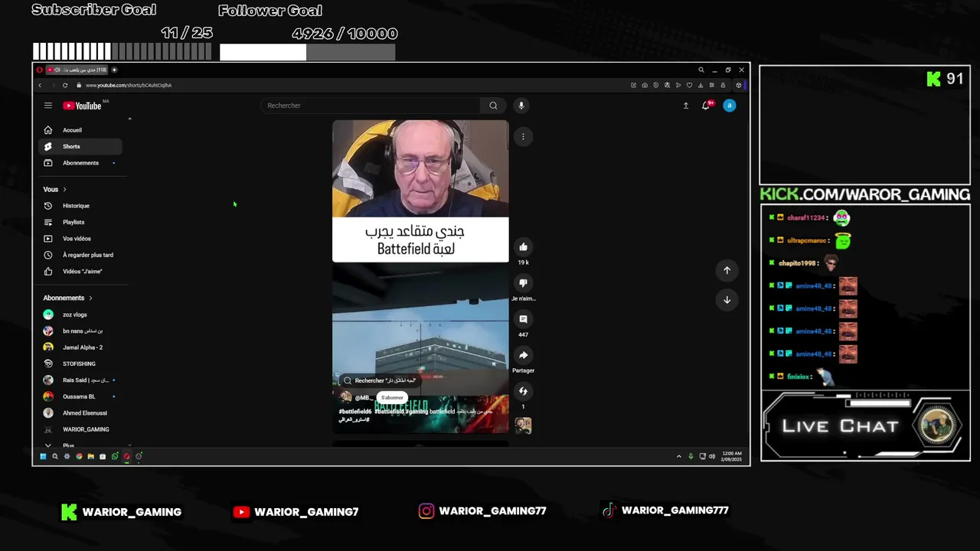Go back in browser history
This screenshot has width=980, height=551.
40,85
